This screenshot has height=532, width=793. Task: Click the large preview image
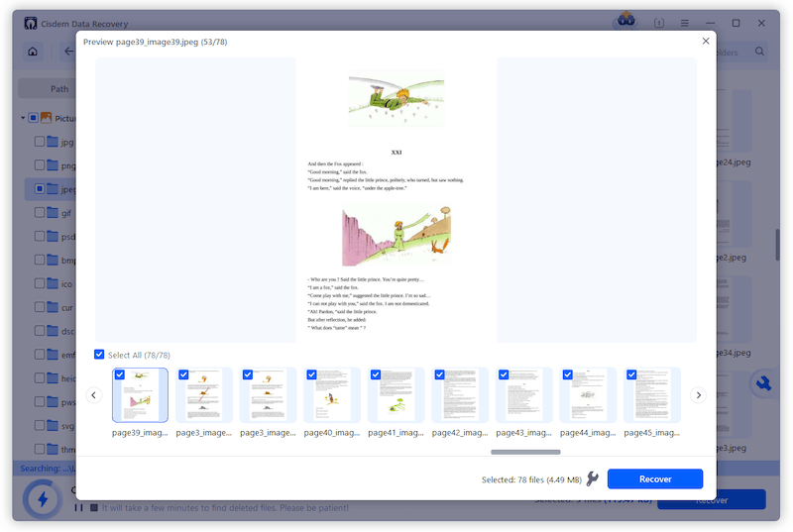pyautogui.click(x=396, y=200)
